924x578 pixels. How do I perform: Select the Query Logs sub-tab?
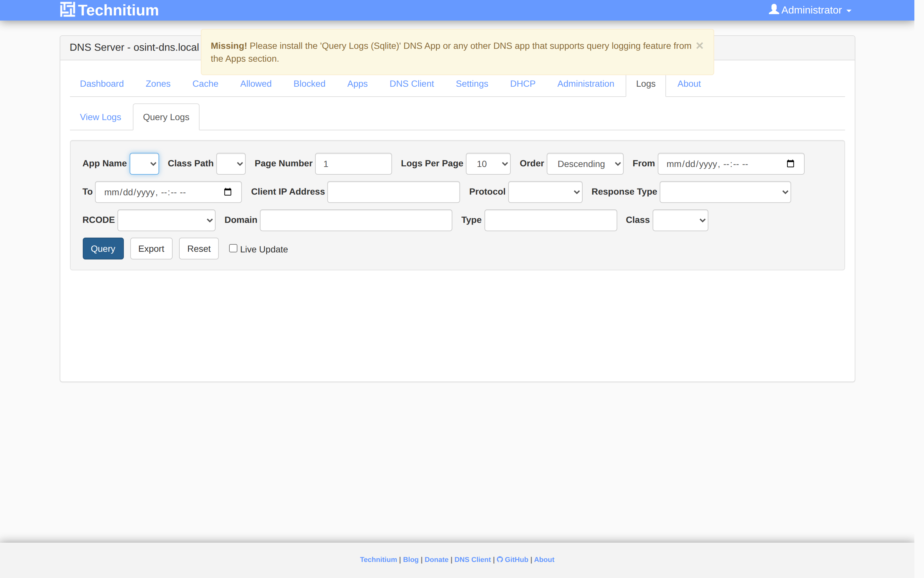tap(166, 117)
